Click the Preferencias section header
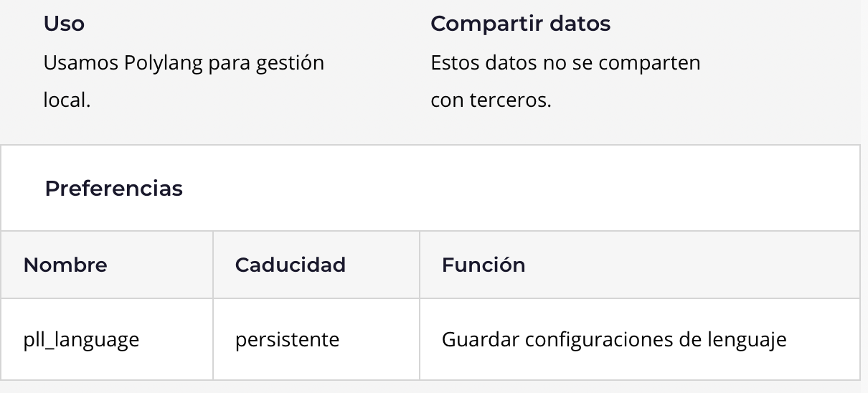The height and width of the screenshot is (393, 868). [113, 189]
